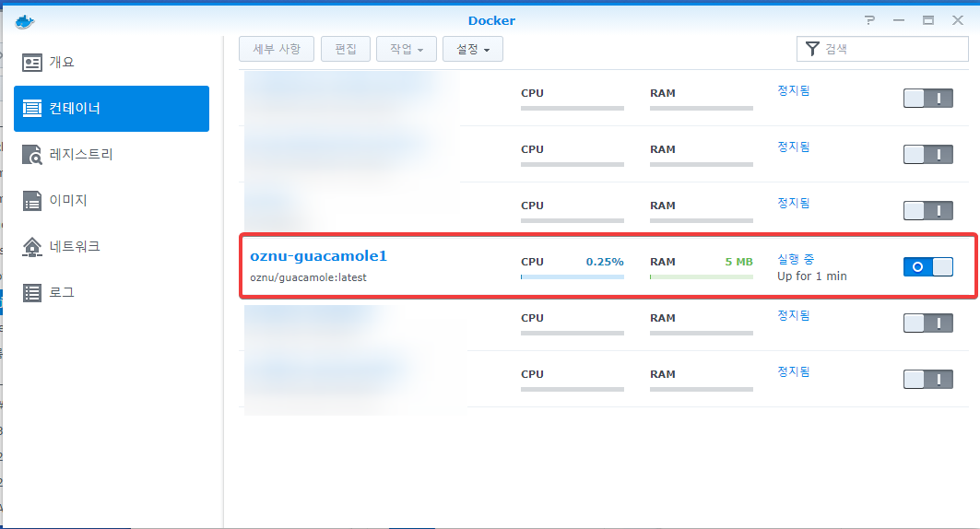
Task: Switch to the 레지스트리 registry tab
Action: pos(112,155)
